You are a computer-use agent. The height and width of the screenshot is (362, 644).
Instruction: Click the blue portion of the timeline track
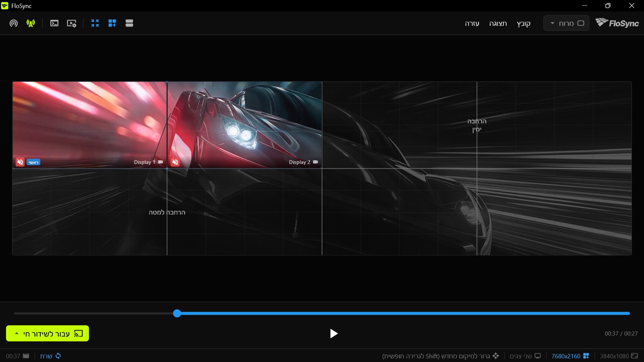click(x=405, y=313)
